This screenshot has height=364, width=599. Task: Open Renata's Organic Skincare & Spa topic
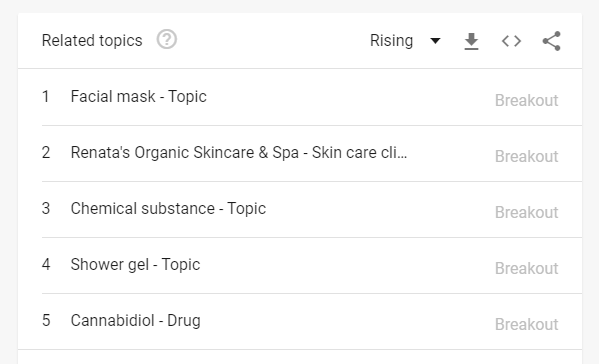click(239, 153)
